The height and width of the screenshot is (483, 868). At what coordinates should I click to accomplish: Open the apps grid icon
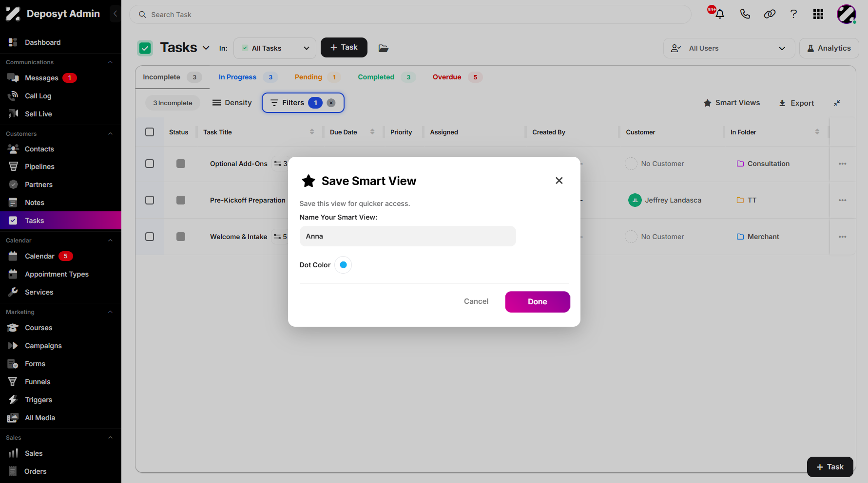click(818, 14)
